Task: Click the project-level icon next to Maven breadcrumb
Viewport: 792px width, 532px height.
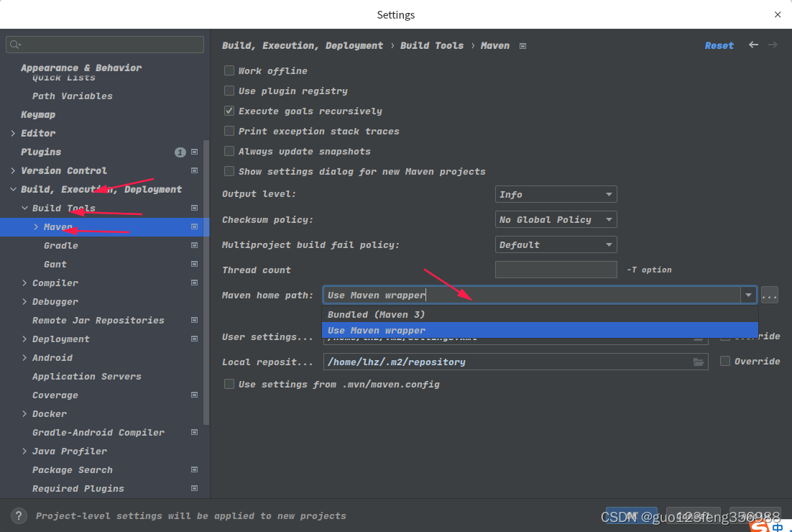Action: click(522, 46)
